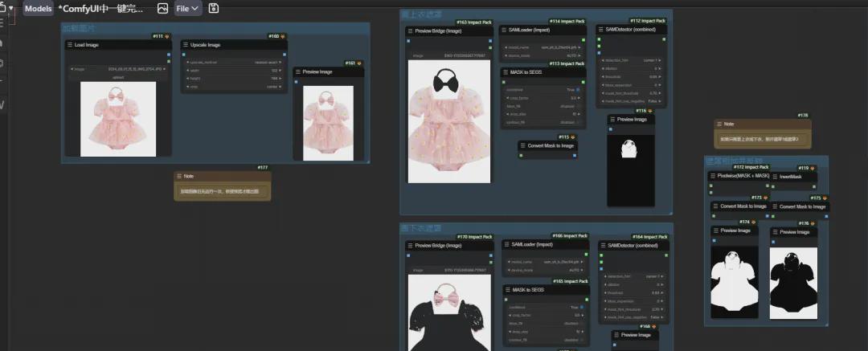This screenshot has width=868, height=351.
Task: Open mask_hint_use_negative combo in SAMDetector #112
Action: [x=633, y=101]
